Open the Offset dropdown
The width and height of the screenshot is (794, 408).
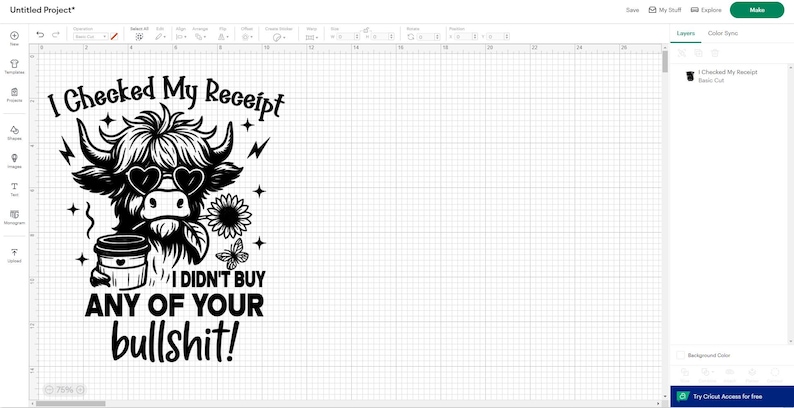coord(247,37)
